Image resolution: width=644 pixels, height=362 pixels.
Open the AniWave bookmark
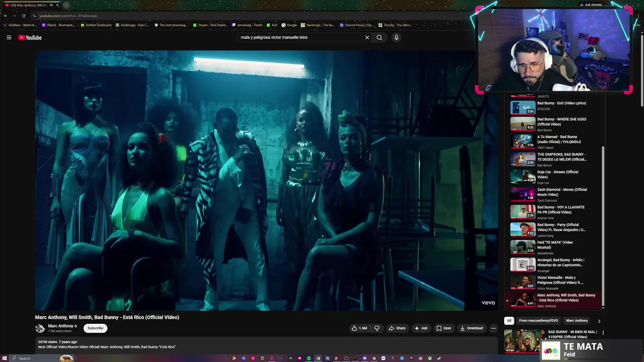click(x=20, y=25)
